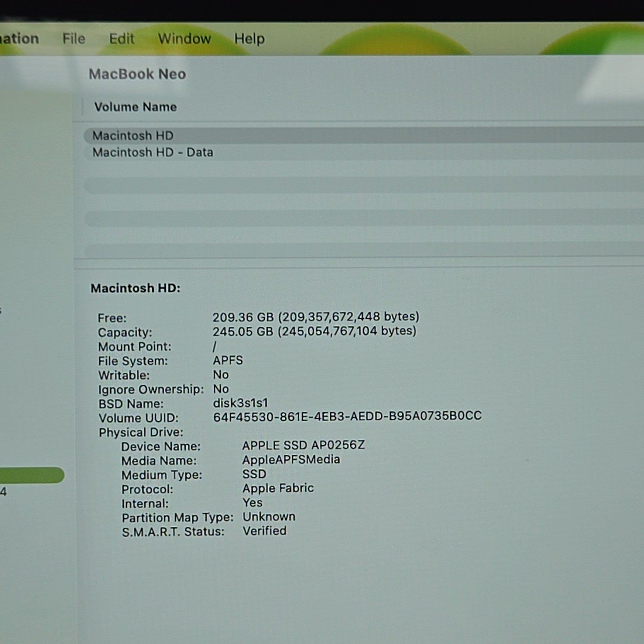Click the Partition Map Type value Unknown
This screenshot has width=644, height=644.
click(269, 516)
